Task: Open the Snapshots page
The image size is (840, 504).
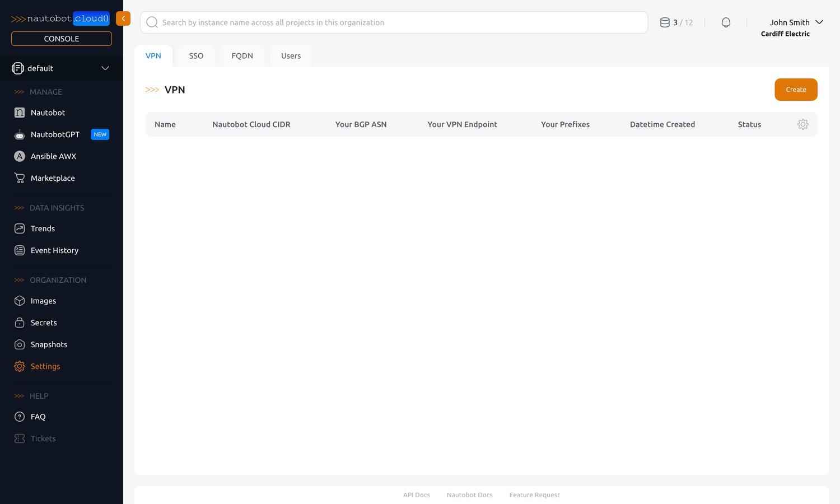Action: 49,344
